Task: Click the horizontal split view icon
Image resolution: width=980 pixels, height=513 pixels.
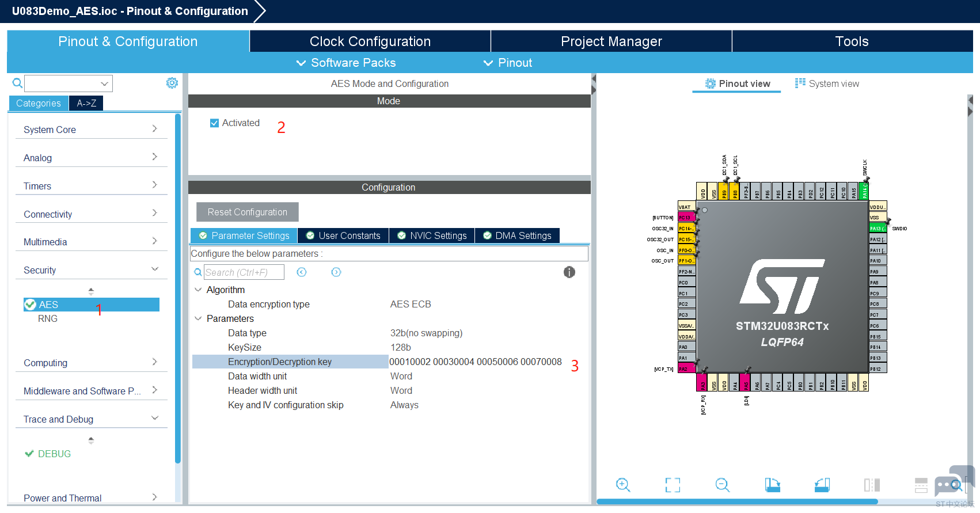Action: coord(921,485)
